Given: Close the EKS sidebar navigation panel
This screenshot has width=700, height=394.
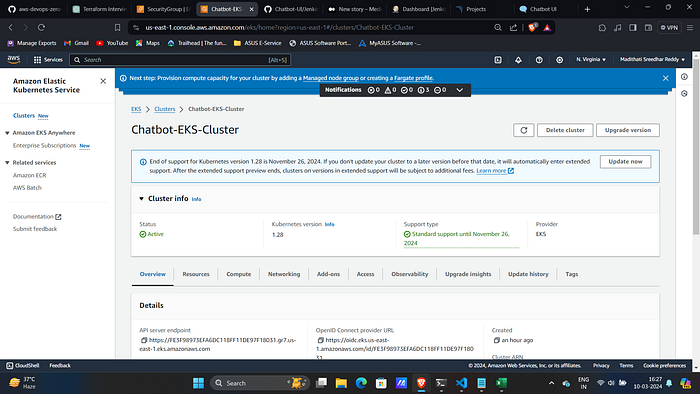Looking at the screenshot, I should pyautogui.click(x=103, y=81).
